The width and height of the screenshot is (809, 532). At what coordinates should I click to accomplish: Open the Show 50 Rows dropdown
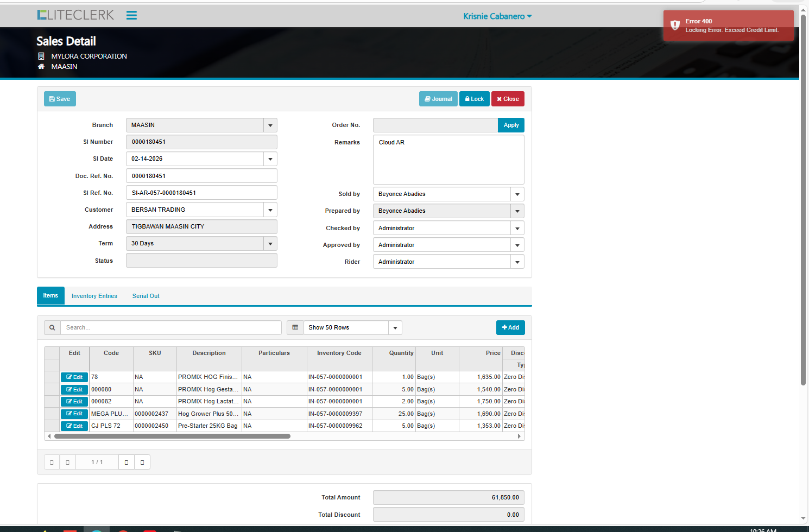tap(395, 328)
